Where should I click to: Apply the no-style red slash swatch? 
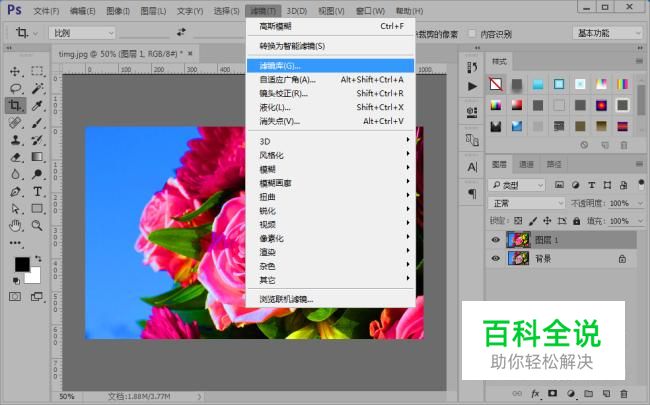point(496,84)
